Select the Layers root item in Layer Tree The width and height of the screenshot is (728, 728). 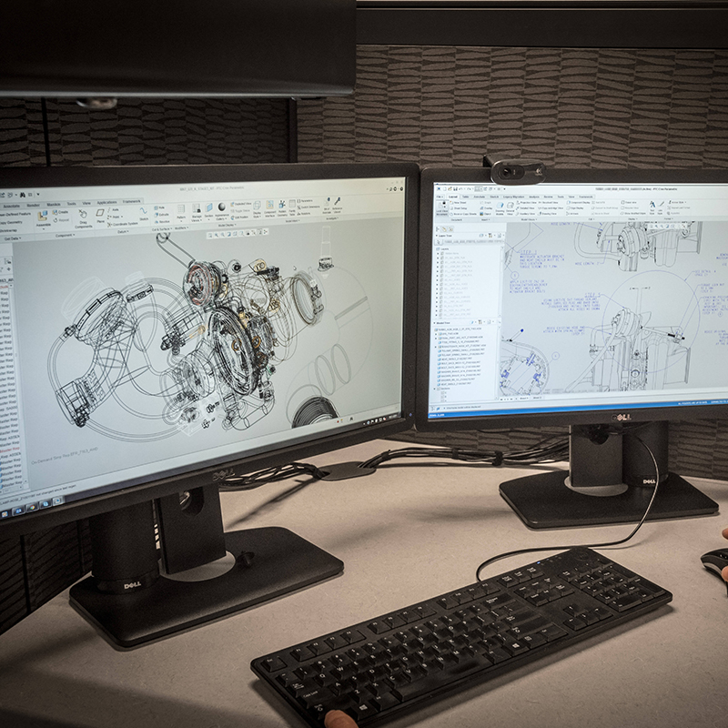point(441,248)
